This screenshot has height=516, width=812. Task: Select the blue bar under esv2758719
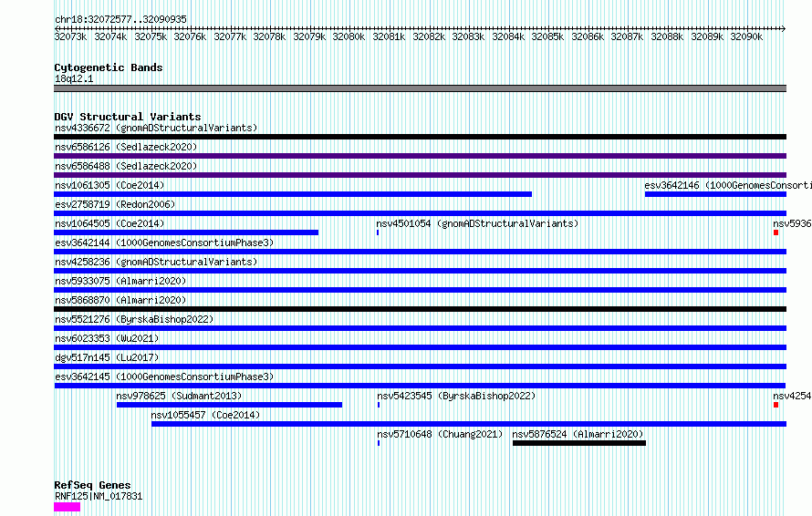coord(420,213)
